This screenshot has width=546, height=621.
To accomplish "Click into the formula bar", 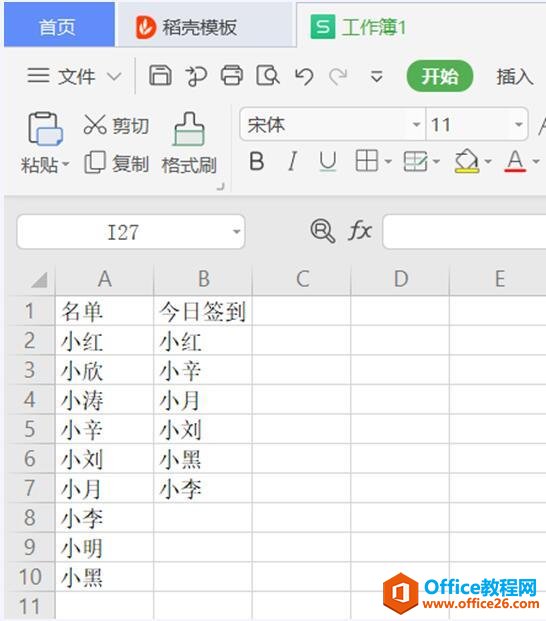I will pos(464,232).
